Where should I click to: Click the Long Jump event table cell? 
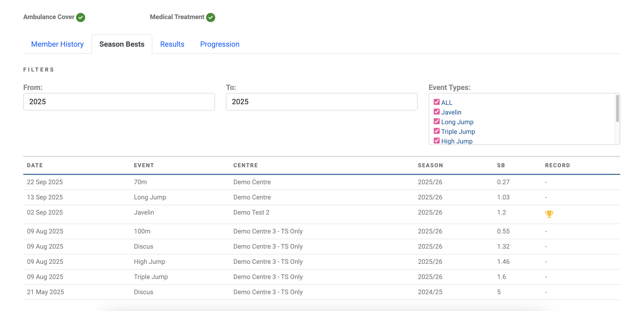[150, 197]
